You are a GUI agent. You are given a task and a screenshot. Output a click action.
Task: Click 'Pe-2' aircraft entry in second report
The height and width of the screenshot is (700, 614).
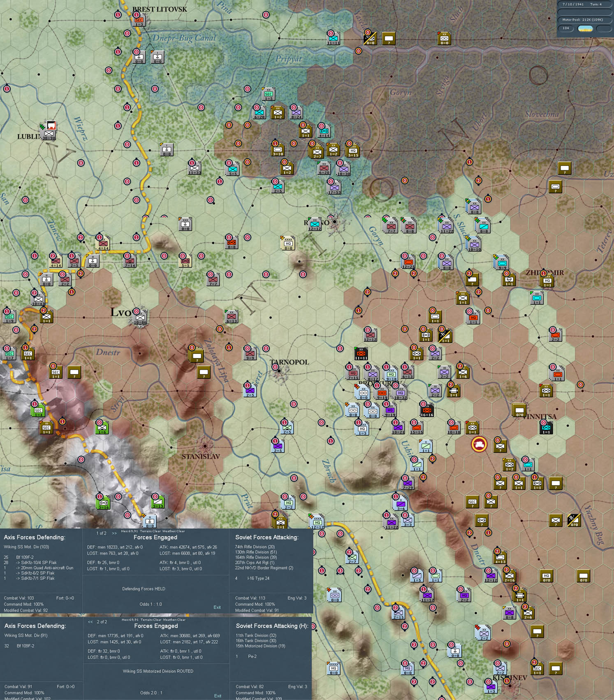coord(252,656)
